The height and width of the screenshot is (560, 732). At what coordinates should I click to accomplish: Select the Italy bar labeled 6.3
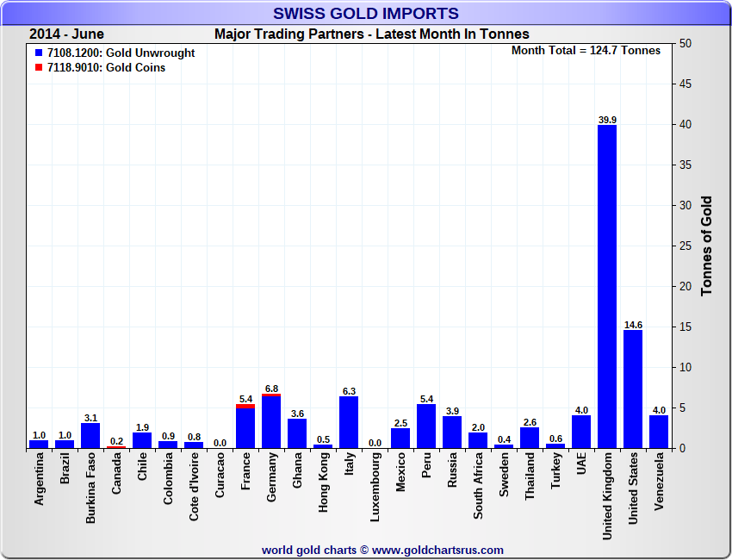tap(349, 422)
